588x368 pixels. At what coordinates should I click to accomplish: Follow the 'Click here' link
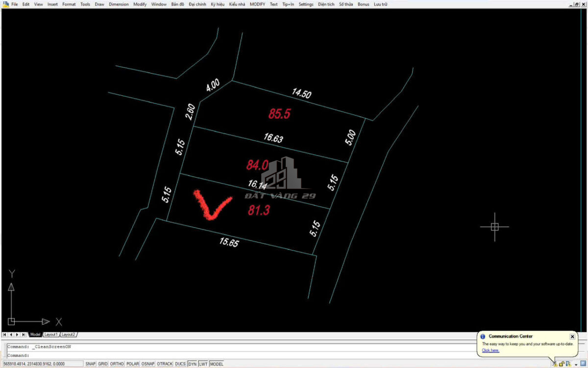pyautogui.click(x=490, y=350)
